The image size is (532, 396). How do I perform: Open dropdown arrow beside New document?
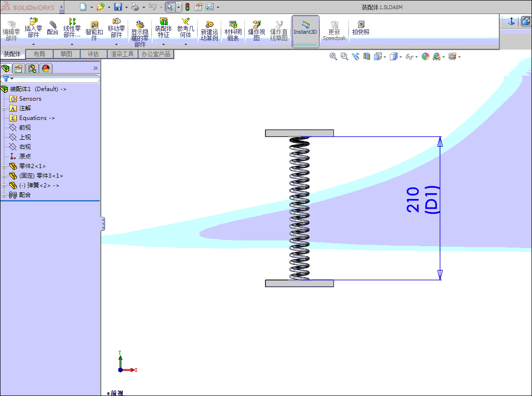pyautogui.click(x=92, y=7)
